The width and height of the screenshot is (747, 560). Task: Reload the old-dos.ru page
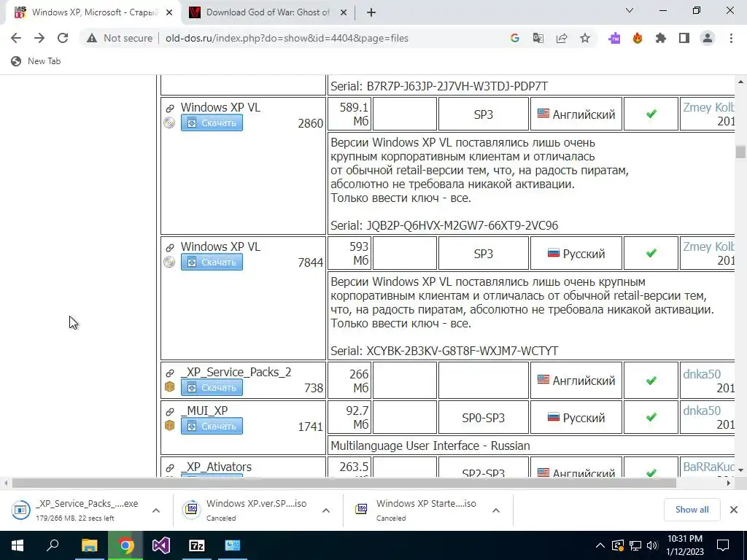pyautogui.click(x=63, y=38)
